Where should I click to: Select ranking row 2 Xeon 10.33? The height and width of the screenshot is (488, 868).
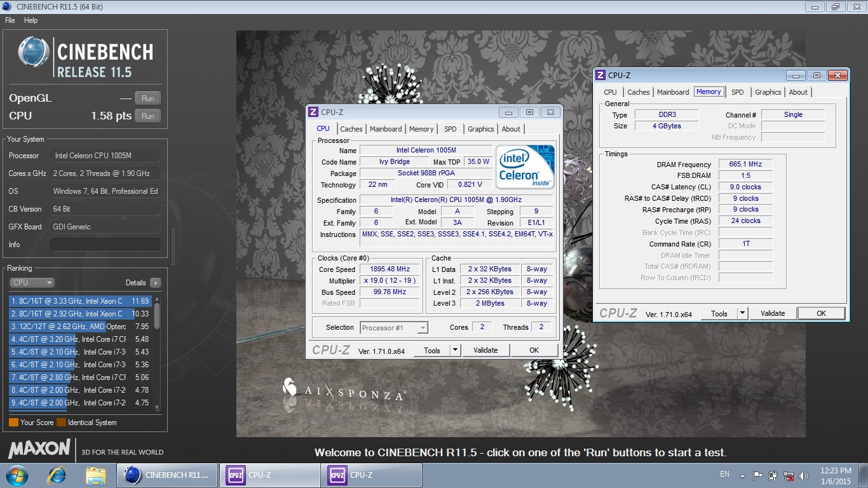point(80,314)
